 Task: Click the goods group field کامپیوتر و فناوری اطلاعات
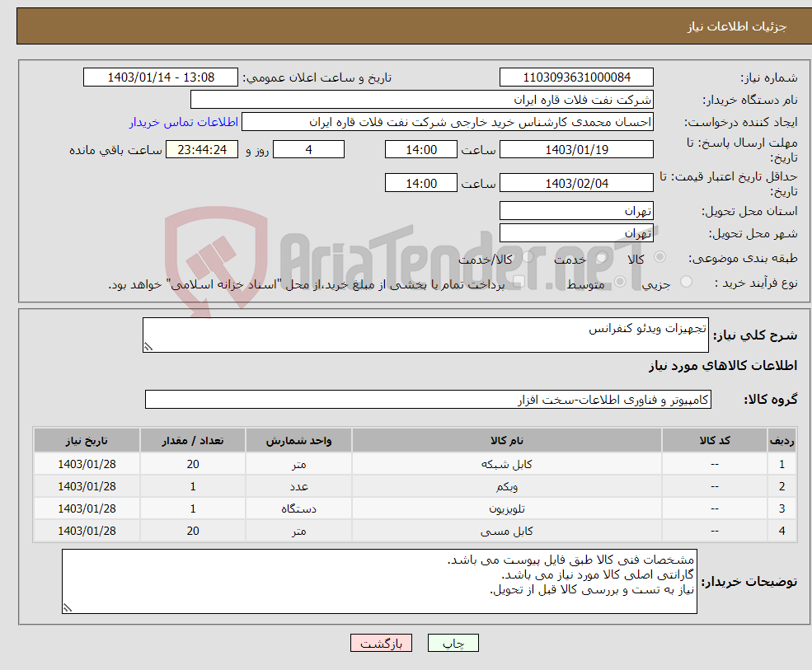pos(429,400)
